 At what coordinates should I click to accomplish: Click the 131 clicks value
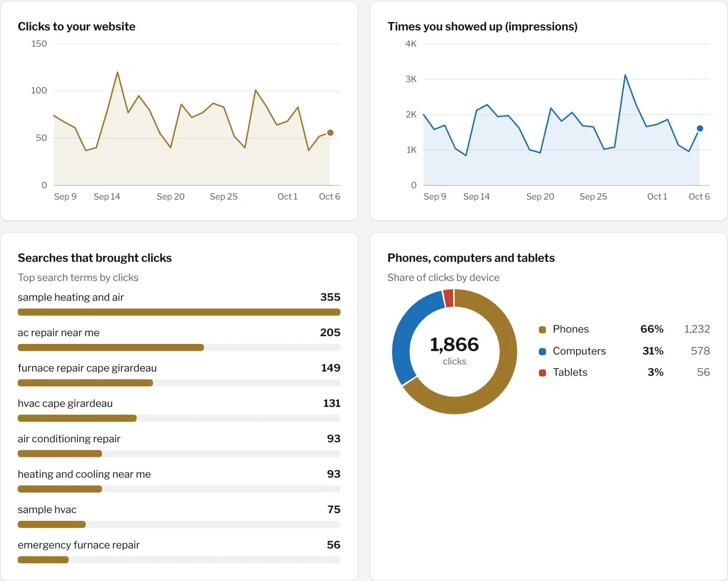[332, 404]
